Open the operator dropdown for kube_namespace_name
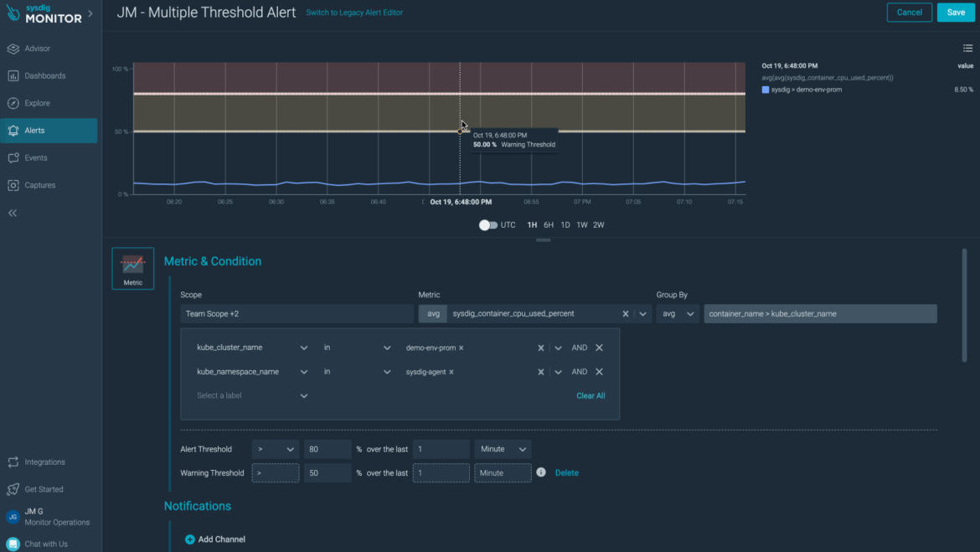This screenshot has height=552, width=980. pyautogui.click(x=357, y=372)
